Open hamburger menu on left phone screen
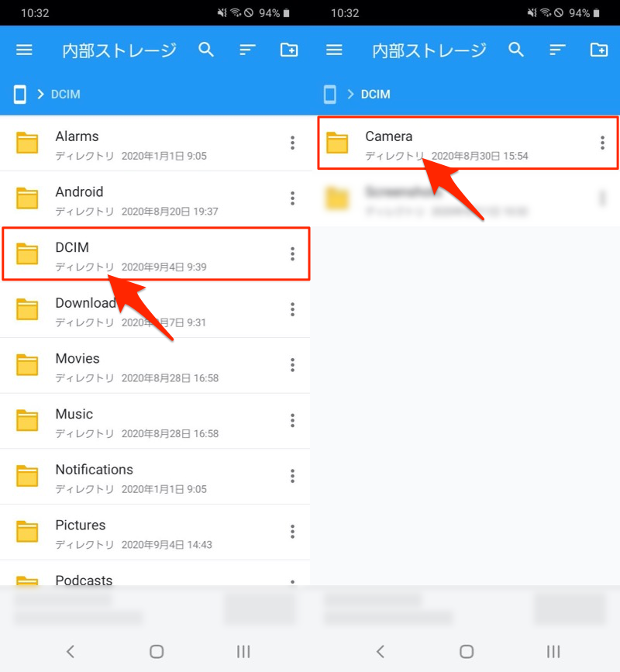This screenshot has width=620, height=672. 25,50
